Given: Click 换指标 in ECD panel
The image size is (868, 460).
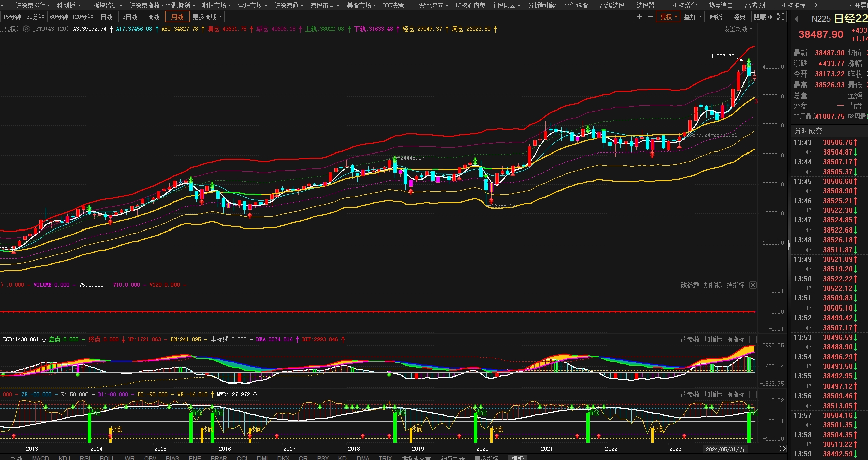Looking at the screenshot, I should (735, 339).
